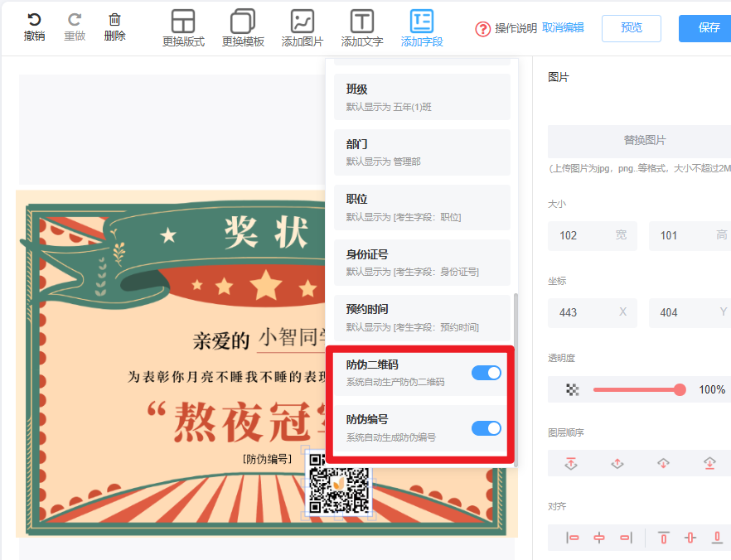
Task: Move layer up one level icon
Action: pos(617,464)
